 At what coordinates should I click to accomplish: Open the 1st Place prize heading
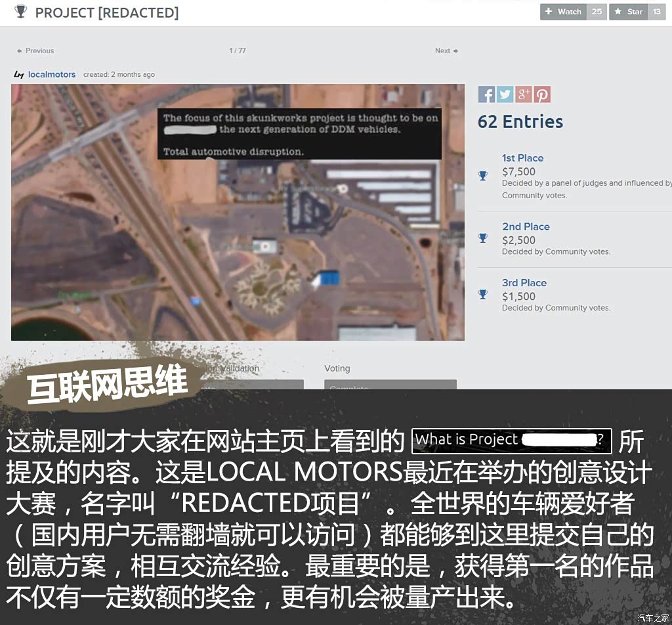(522, 158)
